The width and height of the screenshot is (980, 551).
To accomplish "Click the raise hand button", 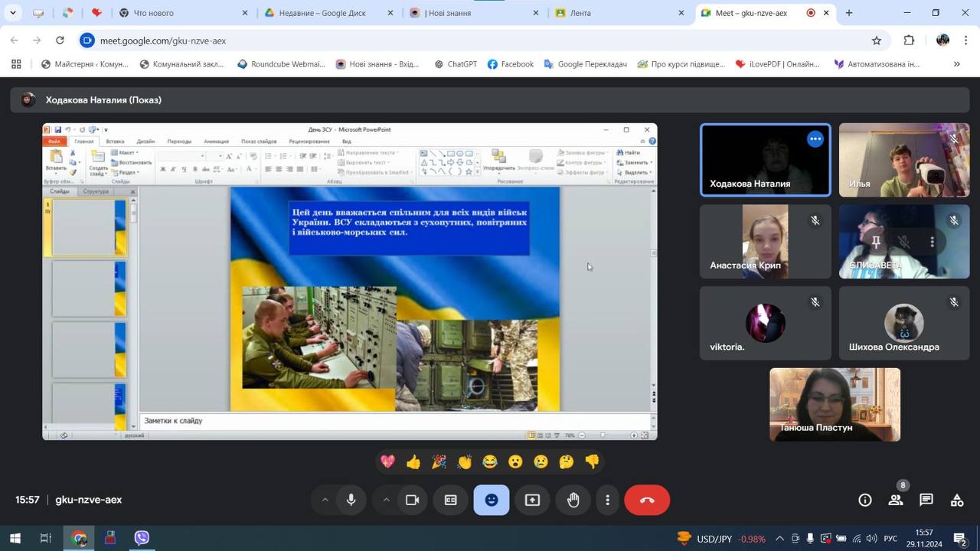I will pyautogui.click(x=573, y=500).
